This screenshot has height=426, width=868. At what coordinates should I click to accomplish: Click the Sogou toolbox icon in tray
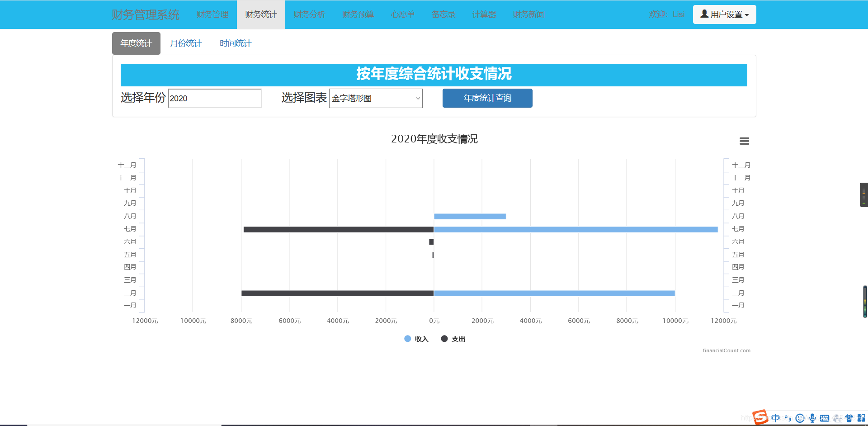point(861,418)
